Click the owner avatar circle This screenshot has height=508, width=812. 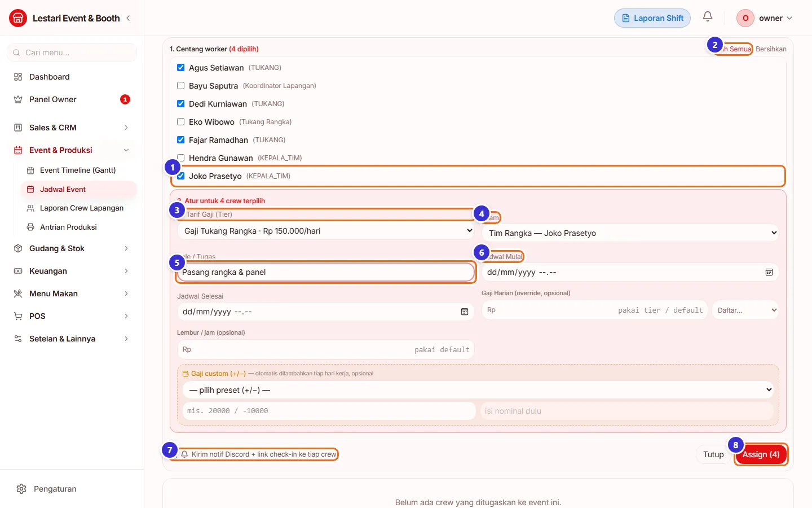click(745, 18)
